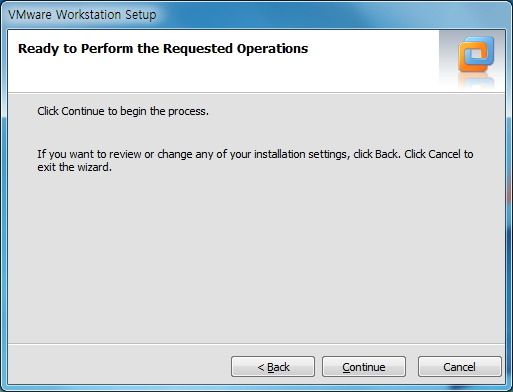513x392 pixels.
Task: Click the word 'VMware' in title bar
Action: pos(30,15)
